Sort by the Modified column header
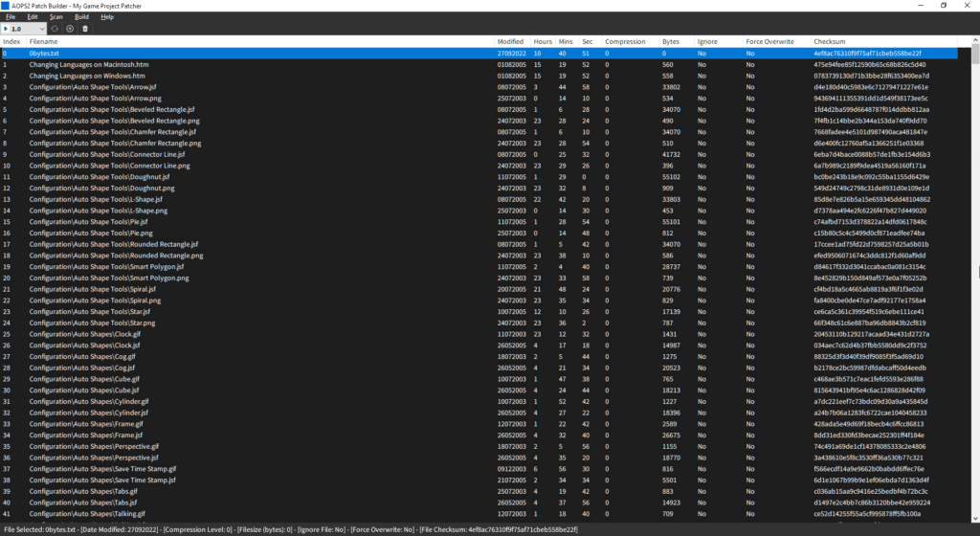This screenshot has height=536, width=980. pos(510,42)
